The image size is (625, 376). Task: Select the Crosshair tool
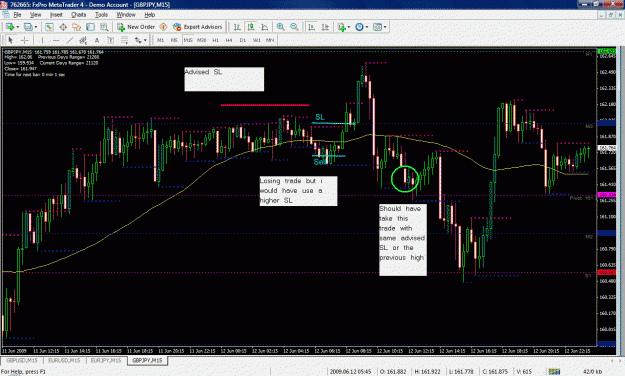[25, 40]
